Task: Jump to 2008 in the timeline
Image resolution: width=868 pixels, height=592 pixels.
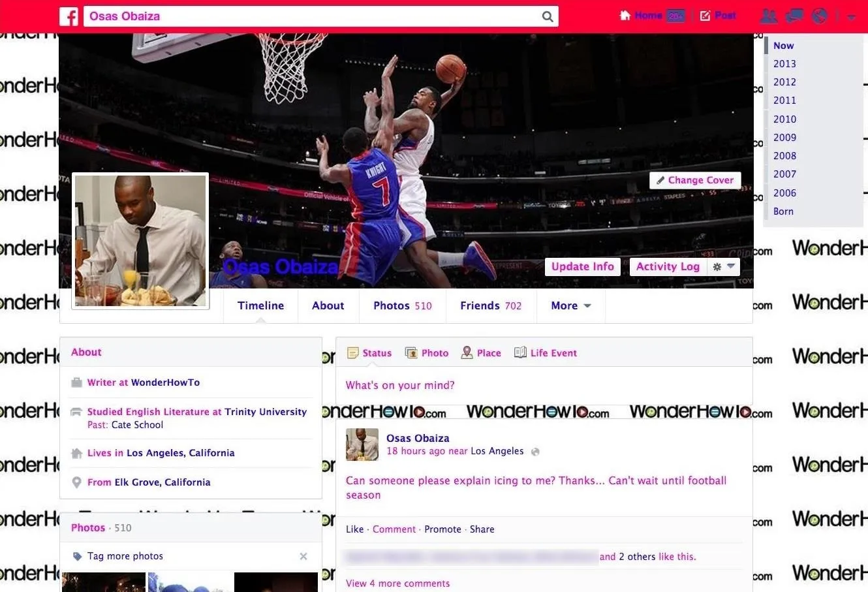Action: [784, 156]
